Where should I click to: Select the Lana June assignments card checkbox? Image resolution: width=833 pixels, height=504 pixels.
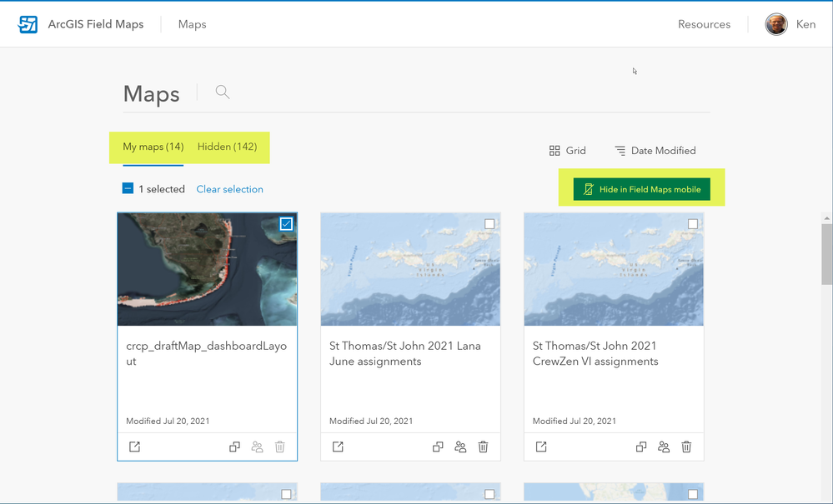489,224
